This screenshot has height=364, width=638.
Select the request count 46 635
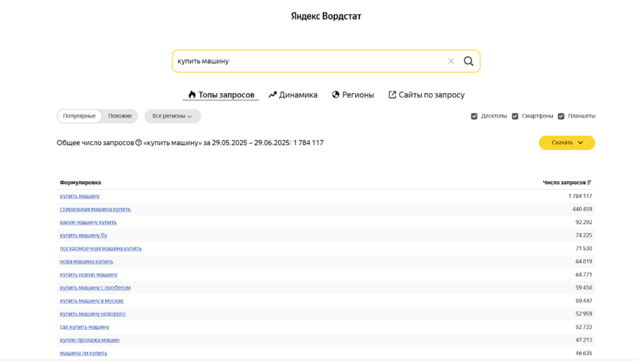coord(584,353)
